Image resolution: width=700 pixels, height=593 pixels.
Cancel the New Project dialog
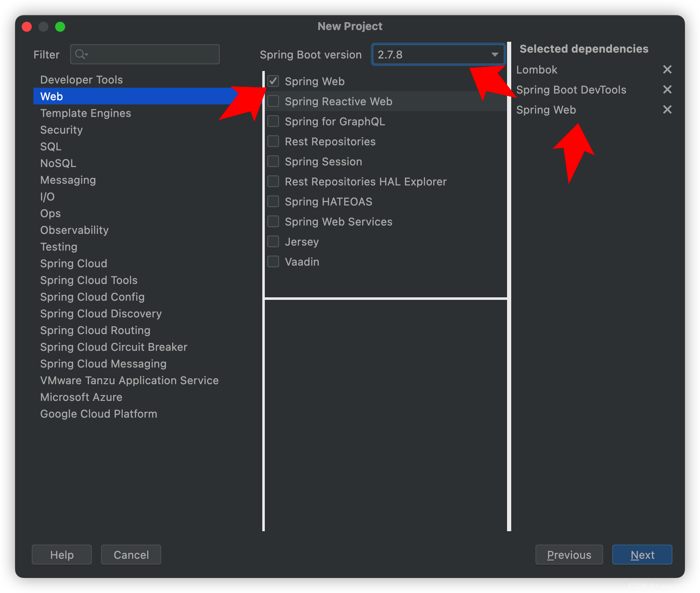click(x=131, y=555)
